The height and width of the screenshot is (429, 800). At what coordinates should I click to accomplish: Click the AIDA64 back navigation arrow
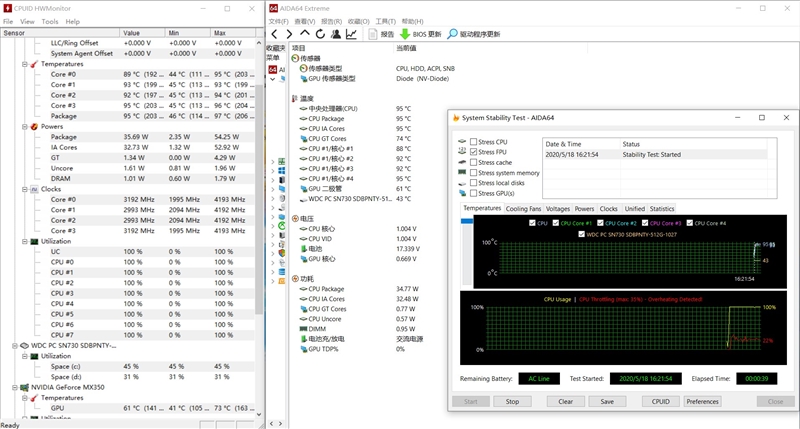click(x=274, y=34)
